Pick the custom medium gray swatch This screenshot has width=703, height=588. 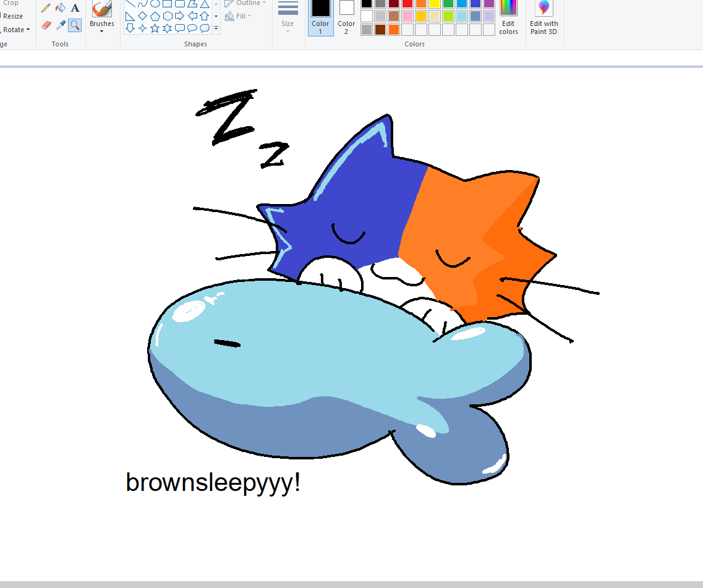[x=367, y=30]
